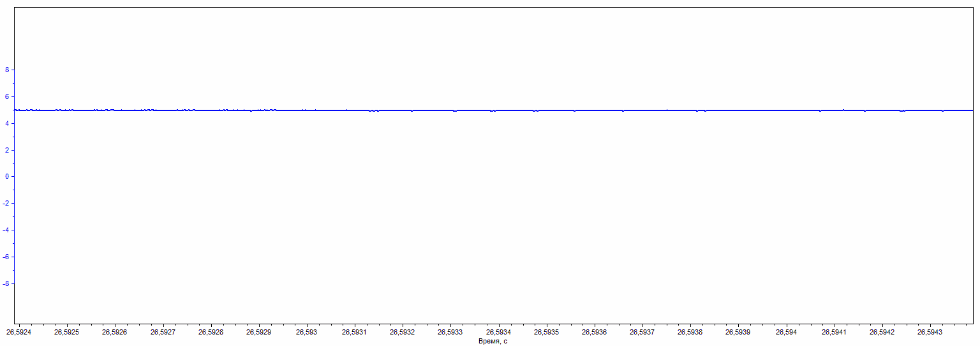Click the -6 label on vertical axis
Screen dimensions: 980x346
6,257
